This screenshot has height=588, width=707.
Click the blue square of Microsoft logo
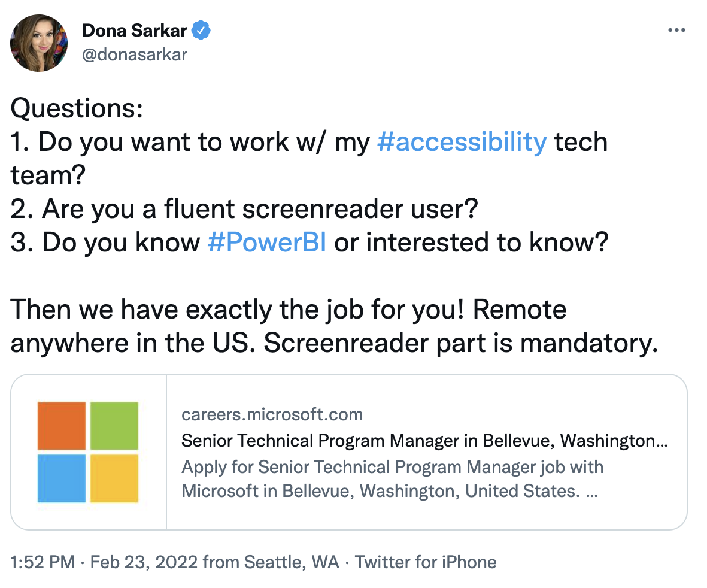tap(61, 478)
